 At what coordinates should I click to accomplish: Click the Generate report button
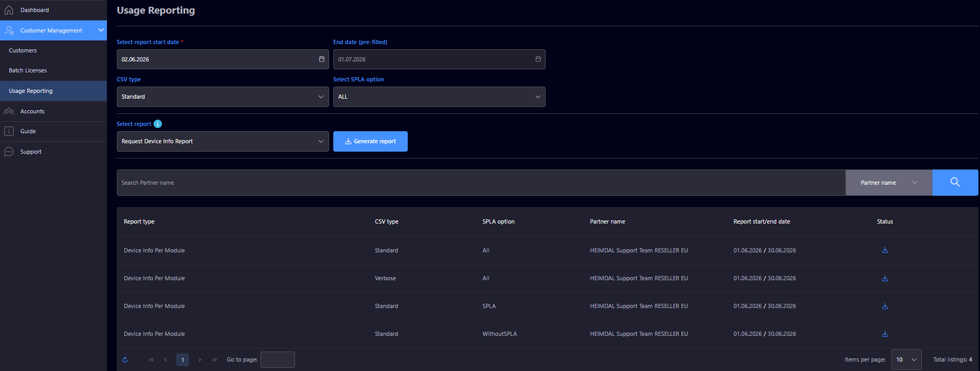pos(371,141)
